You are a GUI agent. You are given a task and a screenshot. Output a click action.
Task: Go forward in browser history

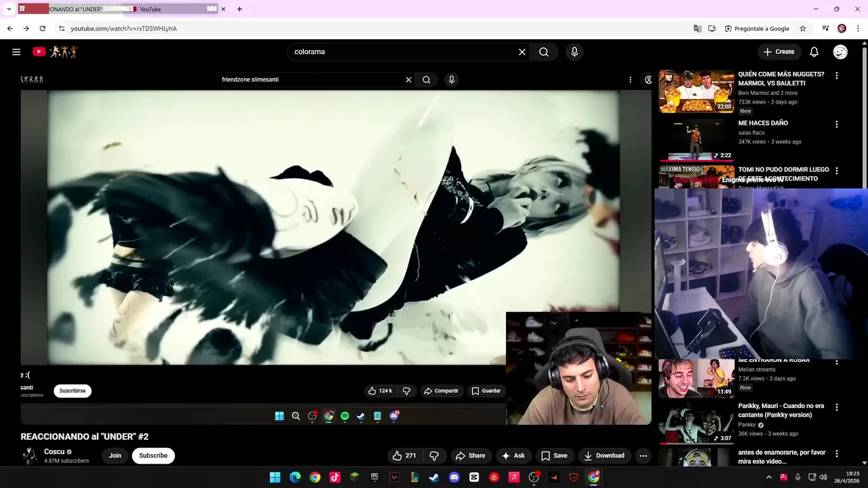click(26, 28)
